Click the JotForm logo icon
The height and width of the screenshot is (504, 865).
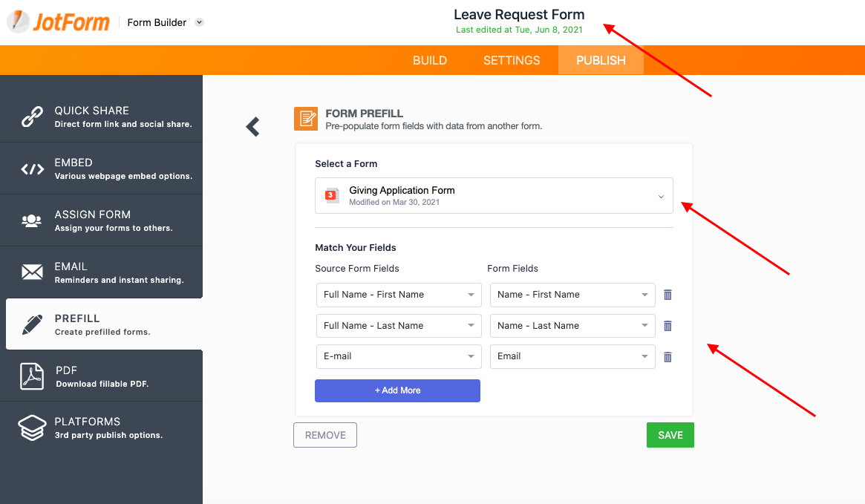[19, 22]
